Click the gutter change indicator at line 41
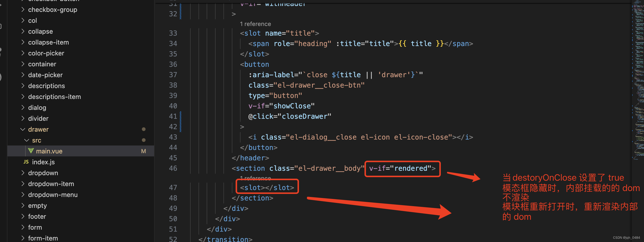The height and width of the screenshot is (242, 644). (180, 116)
